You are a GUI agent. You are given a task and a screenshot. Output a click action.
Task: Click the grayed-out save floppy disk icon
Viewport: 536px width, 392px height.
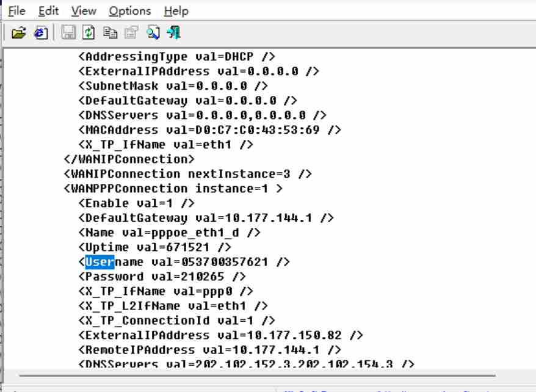tap(68, 33)
